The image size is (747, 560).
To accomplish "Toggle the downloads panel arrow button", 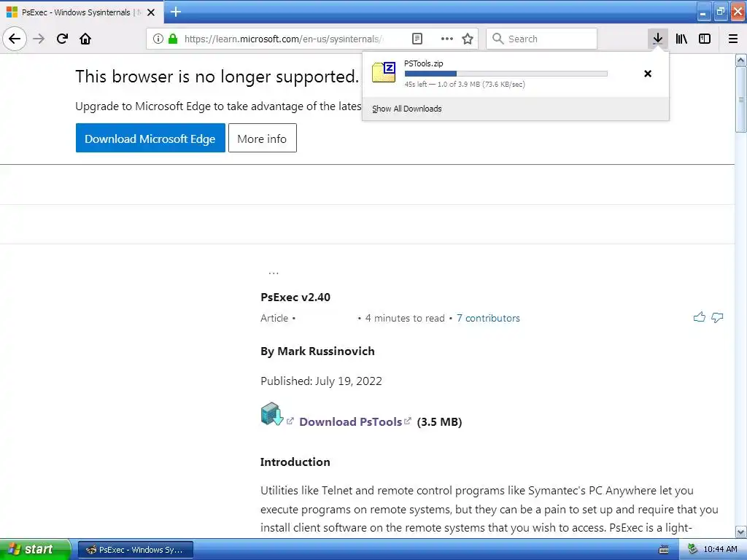I will tap(657, 39).
